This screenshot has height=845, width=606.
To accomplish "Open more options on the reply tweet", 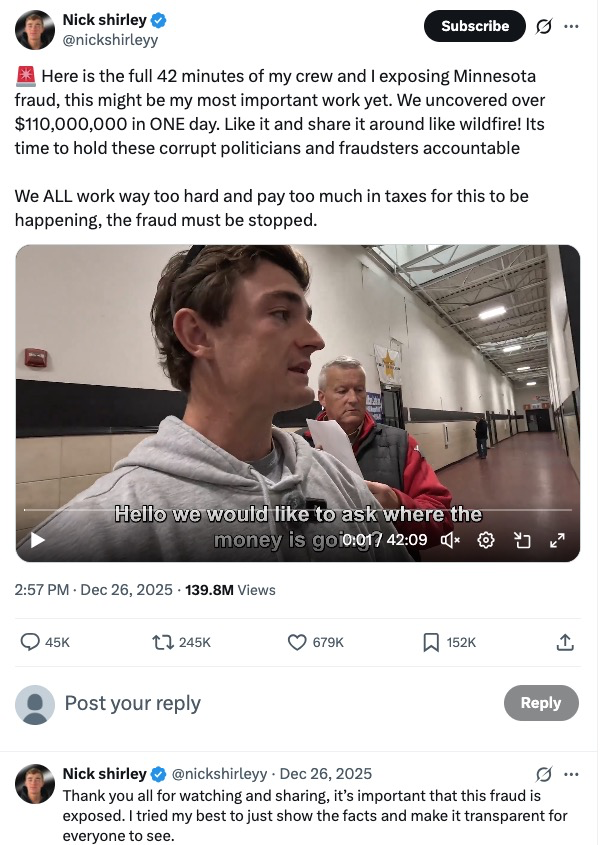I will tap(572, 774).
